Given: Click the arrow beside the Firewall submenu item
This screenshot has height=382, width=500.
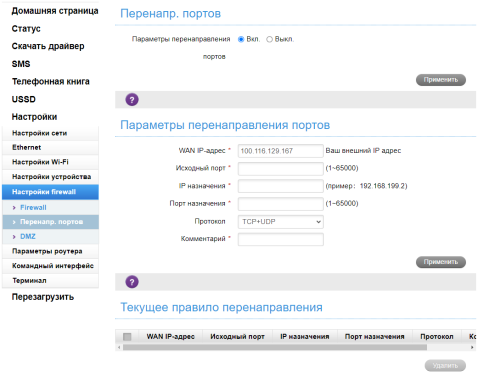Looking at the screenshot, I should click(x=14, y=208).
